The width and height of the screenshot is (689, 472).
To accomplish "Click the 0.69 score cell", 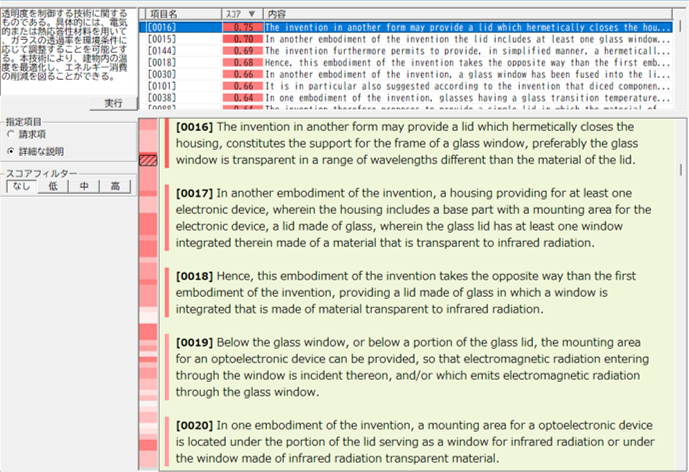I will (x=243, y=51).
